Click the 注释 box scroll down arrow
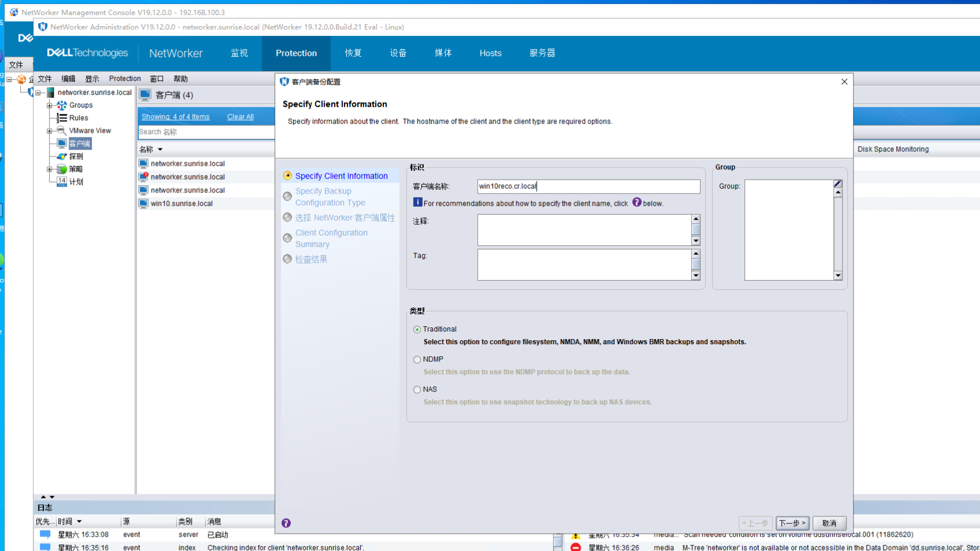Viewport: 980px width, 551px height. click(696, 241)
